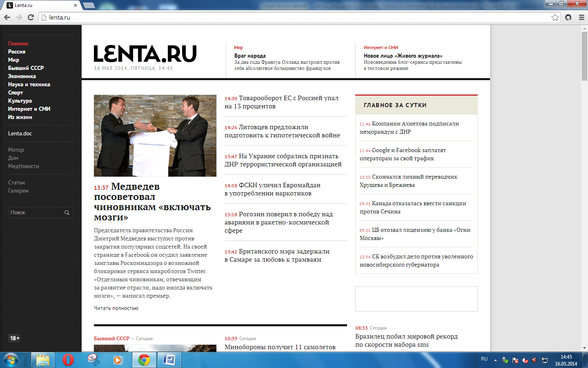Show hidden system tray icons arrow
Image resolution: width=588 pixels, height=368 pixels.
click(495, 360)
